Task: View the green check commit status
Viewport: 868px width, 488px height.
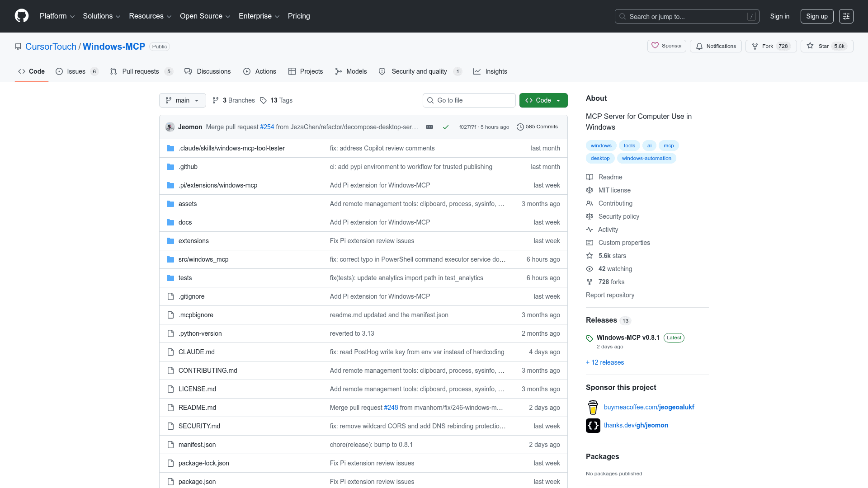Action: tap(446, 127)
